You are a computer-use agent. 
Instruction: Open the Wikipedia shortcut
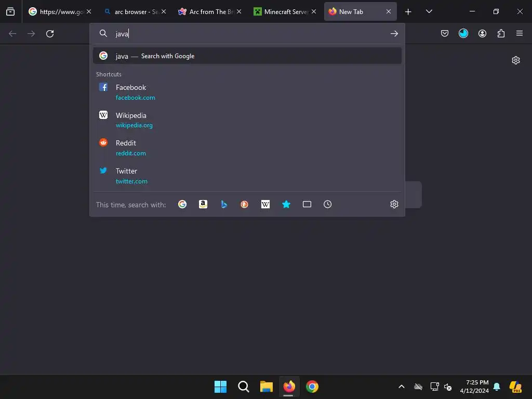[247, 120]
